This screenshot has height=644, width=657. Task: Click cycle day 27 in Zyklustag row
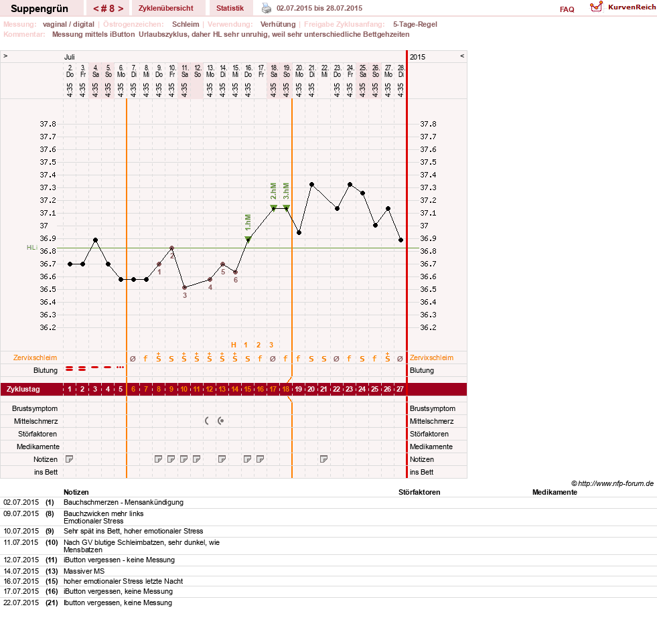pos(400,389)
